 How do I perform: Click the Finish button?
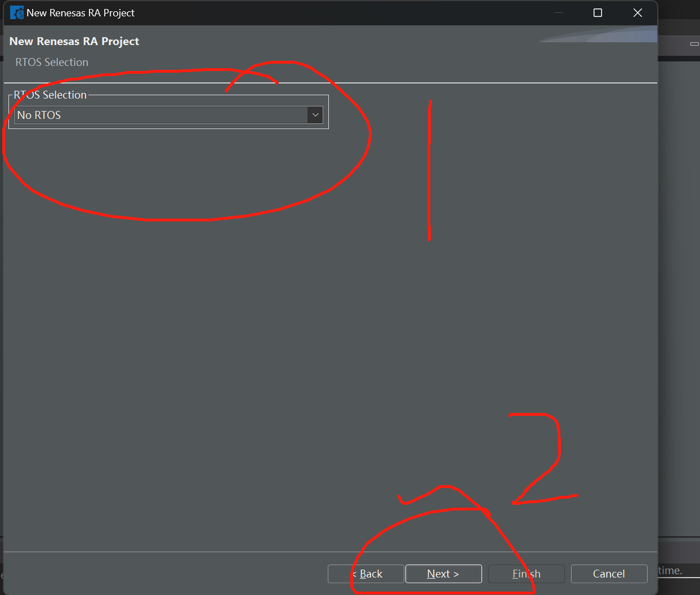click(x=527, y=574)
